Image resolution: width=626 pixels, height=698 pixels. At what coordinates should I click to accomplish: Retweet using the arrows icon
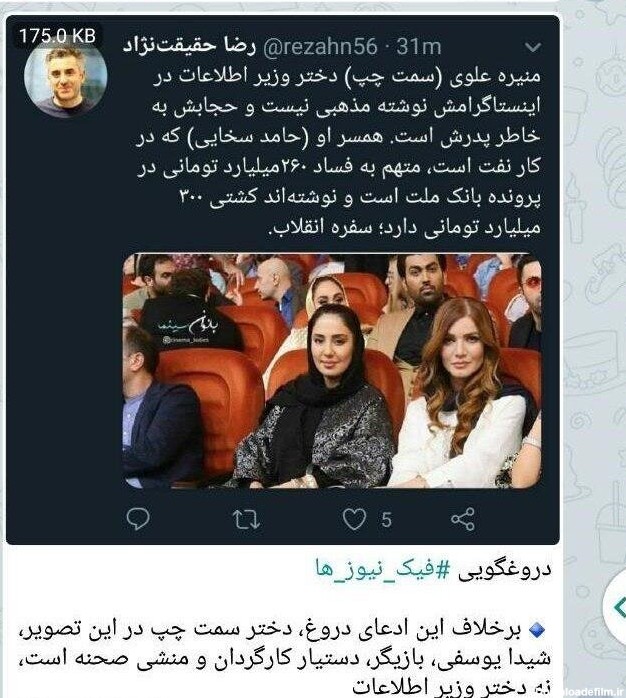(x=246, y=519)
